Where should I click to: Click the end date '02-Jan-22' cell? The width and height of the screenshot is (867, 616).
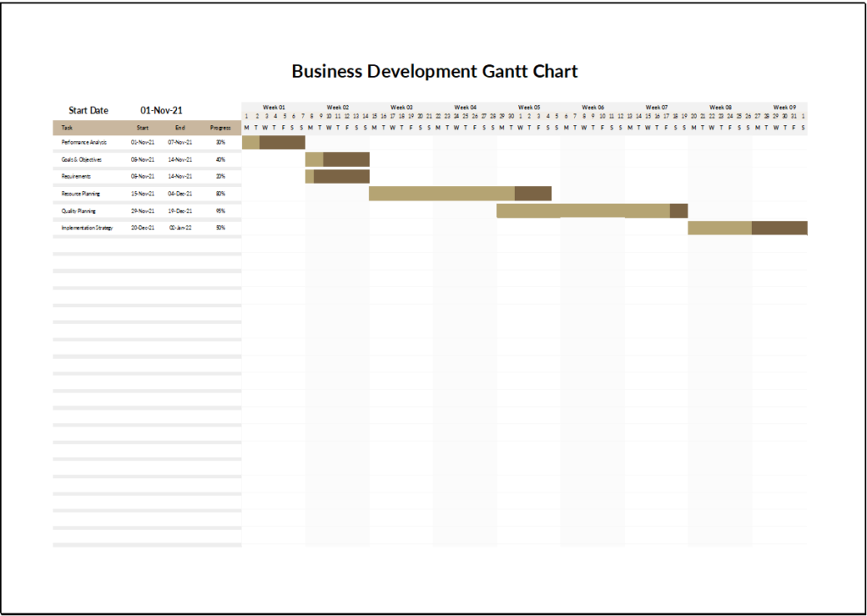coord(181,228)
